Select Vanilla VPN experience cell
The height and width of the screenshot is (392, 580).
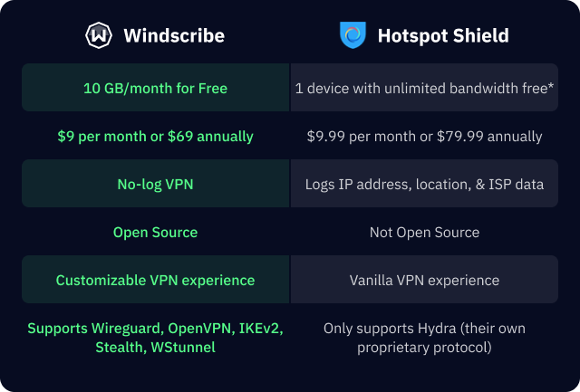[424, 280]
